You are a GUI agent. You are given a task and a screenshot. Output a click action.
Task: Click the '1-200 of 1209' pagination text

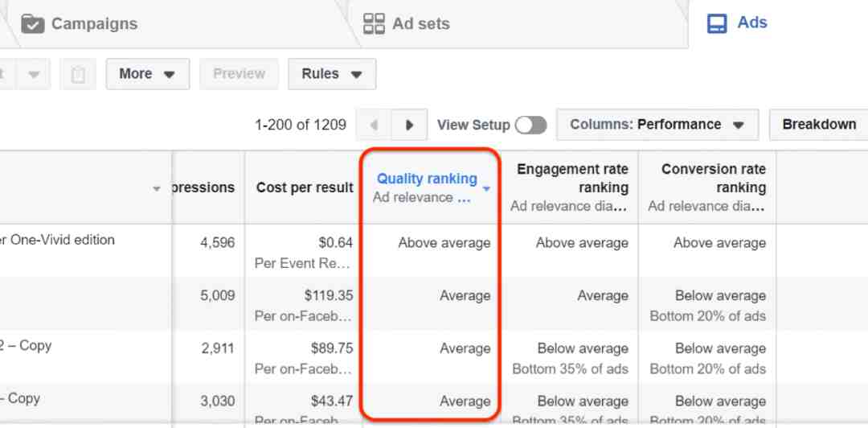click(x=300, y=125)
